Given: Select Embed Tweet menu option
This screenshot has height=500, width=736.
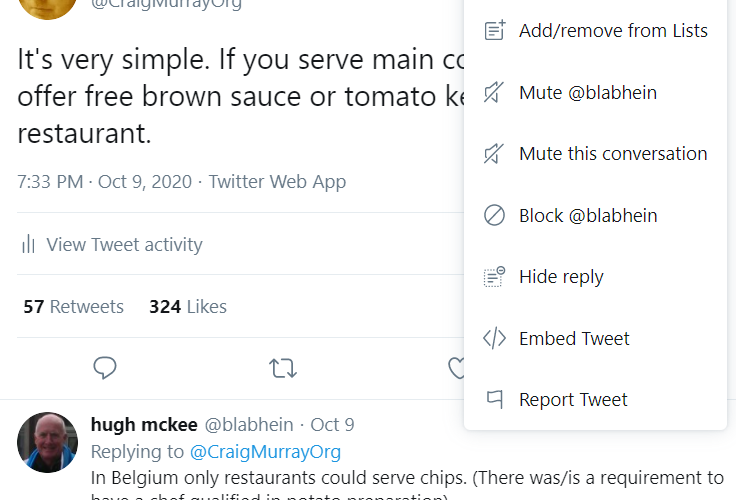Looking at the screenshot, I should (x=574, y=338).
